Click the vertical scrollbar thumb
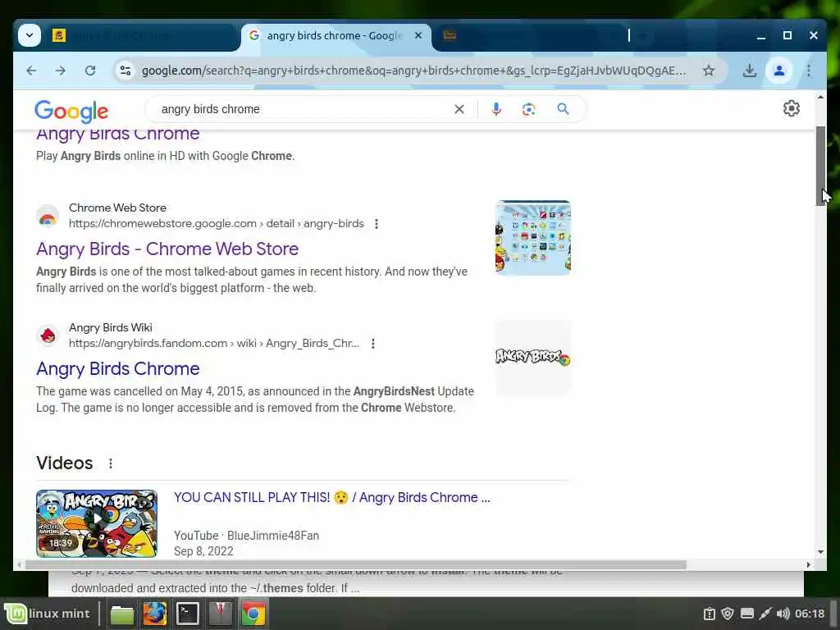Viewport: 840px width, 630px height. (x=820, y=166)
